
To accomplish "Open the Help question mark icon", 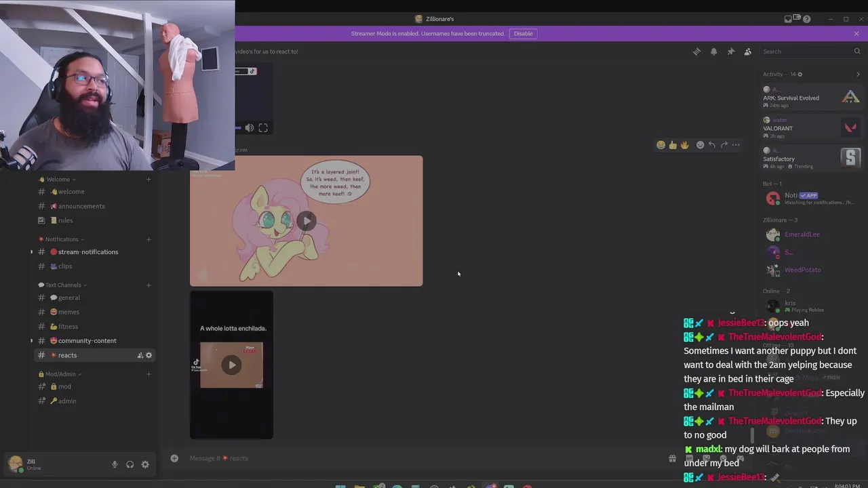I will 806,19.
